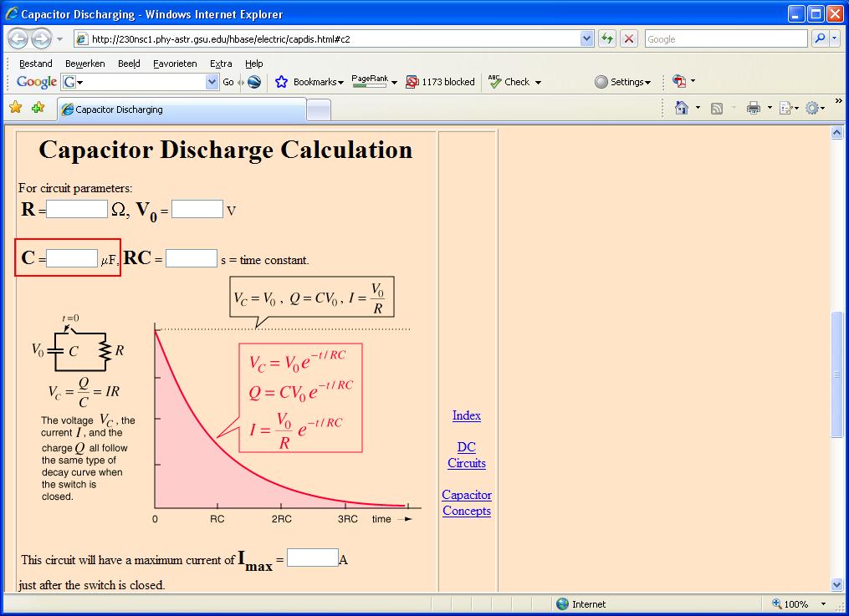Open the Capacitor Concepts link
Screen dimensions: 849x616
(467, 503)
